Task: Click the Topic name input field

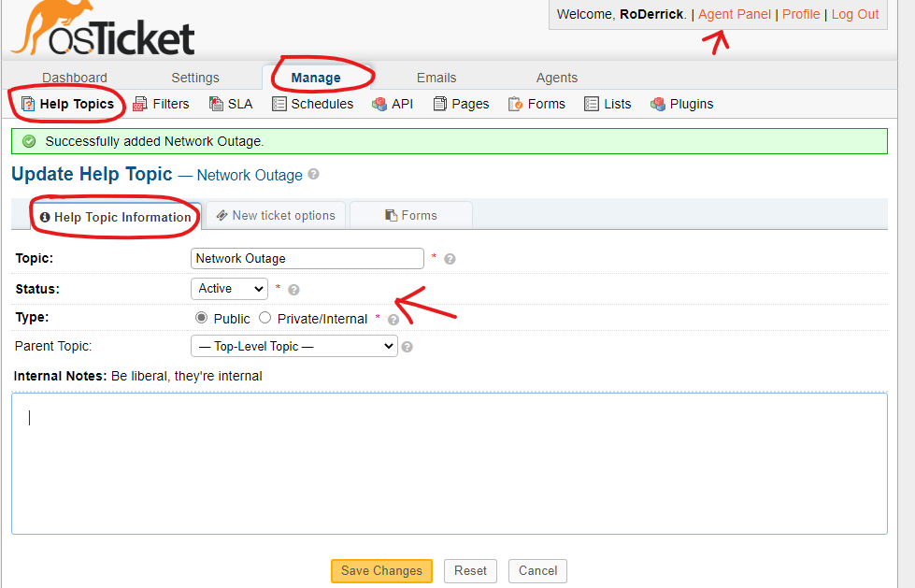Action: 307,258
